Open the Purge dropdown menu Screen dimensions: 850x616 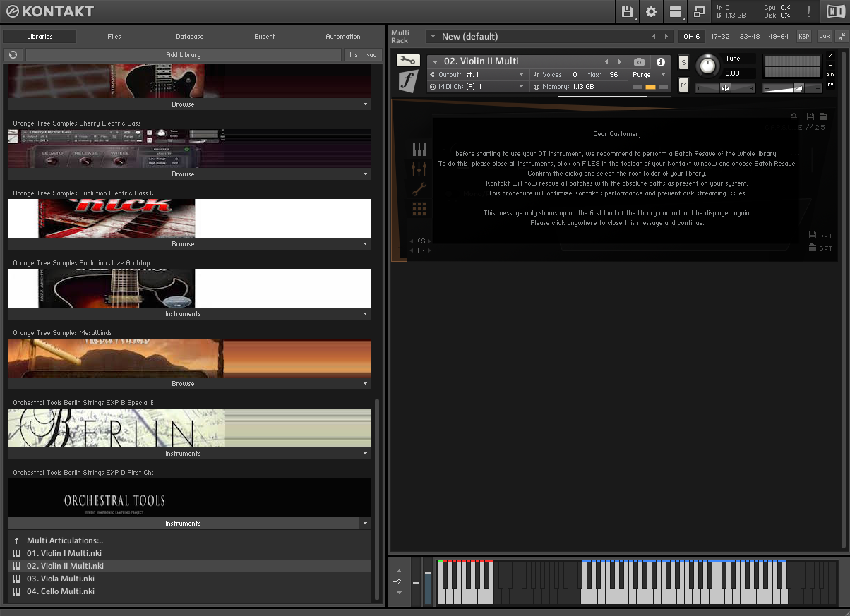click(649, 74)
